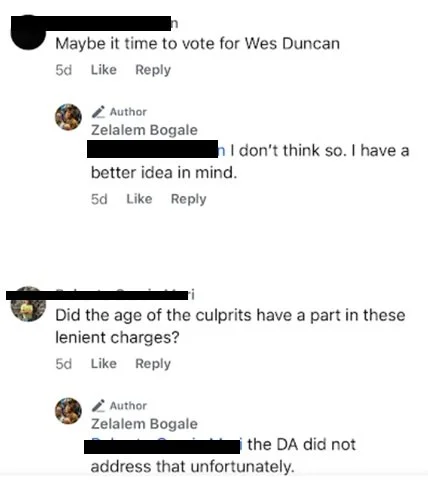Screen dimensions: 428x480
Task: Reply to the "better idea in mind" comment
Action: click(189, 199)
